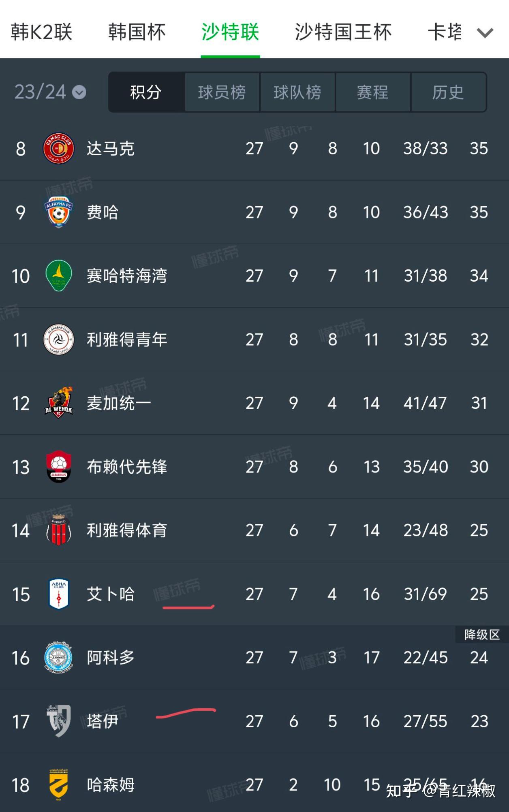
Task: View the 历史 history tab
Action: pyautogui.click(x=447, y=92)
